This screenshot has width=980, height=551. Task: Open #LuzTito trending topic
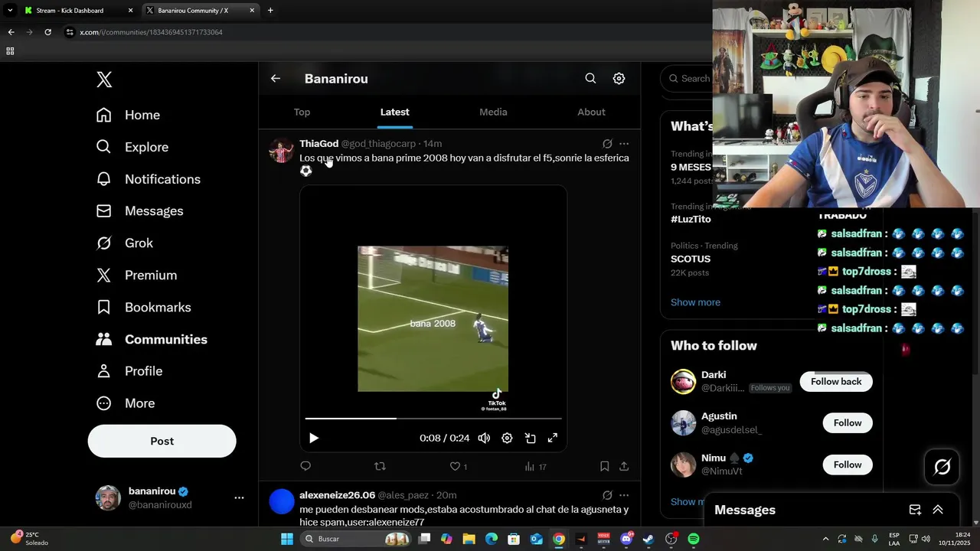coord(691,219)
